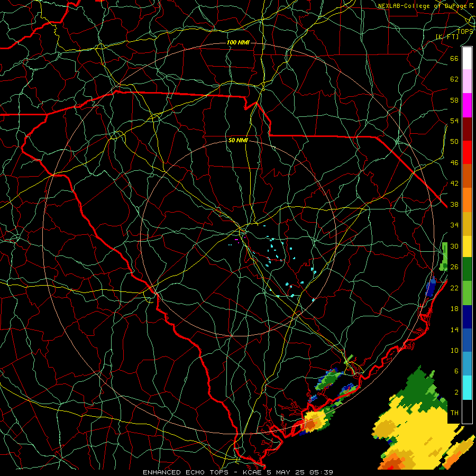
Task: Click the 10 value on the legend
Action: (454, 351)
